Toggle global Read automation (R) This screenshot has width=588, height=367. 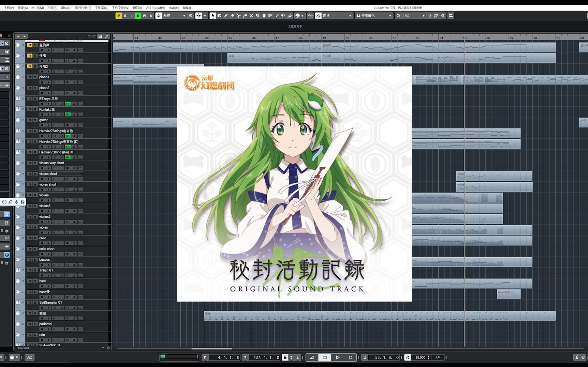[x=138, y=16]
